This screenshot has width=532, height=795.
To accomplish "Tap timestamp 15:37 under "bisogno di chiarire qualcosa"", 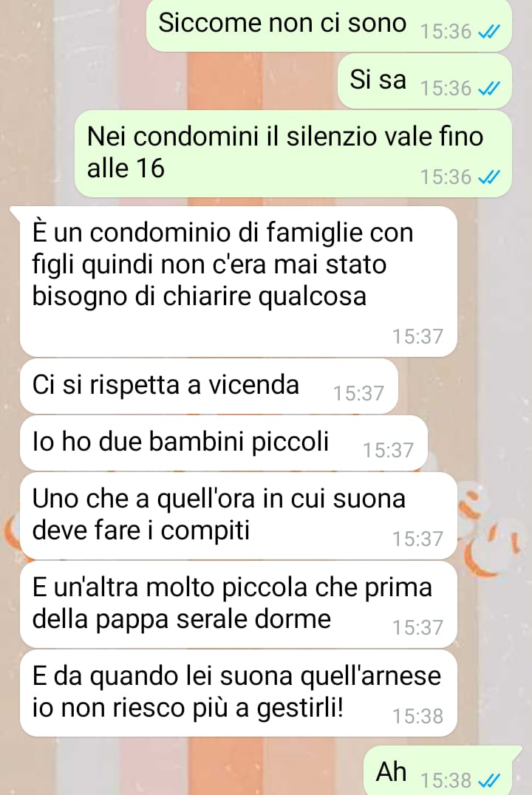I will pyautogui.click(x=418, y=337).
